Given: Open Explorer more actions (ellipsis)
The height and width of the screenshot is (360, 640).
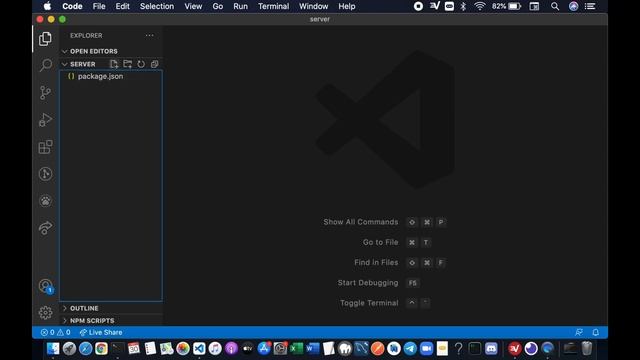Looking at the screenshot, I should click(149, 36).
